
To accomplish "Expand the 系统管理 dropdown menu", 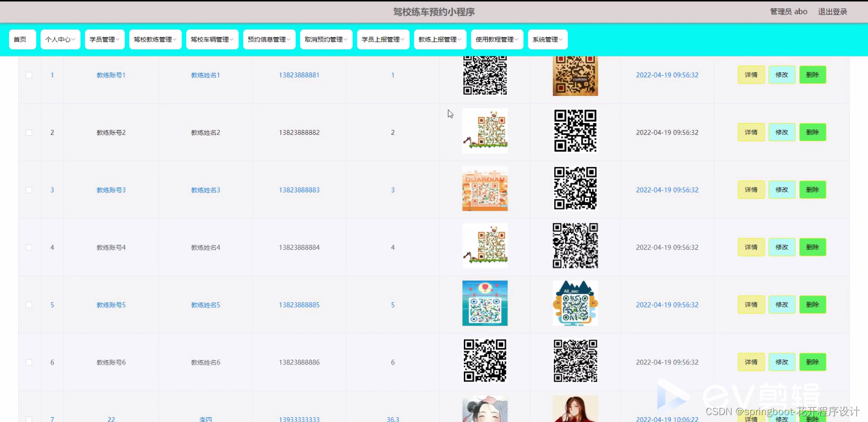I will pyautogui.click(x=547, y=39).
